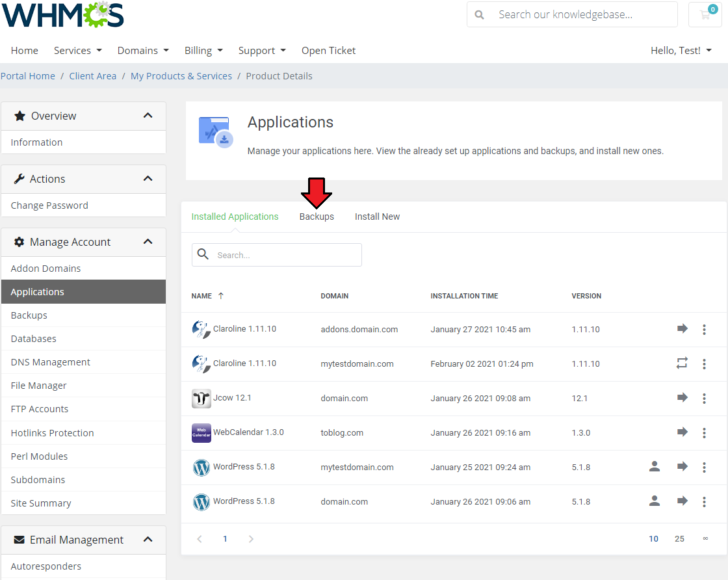728x580 pixels.
Task: Open the Domains dropdown menu
Action: [143, 50]
